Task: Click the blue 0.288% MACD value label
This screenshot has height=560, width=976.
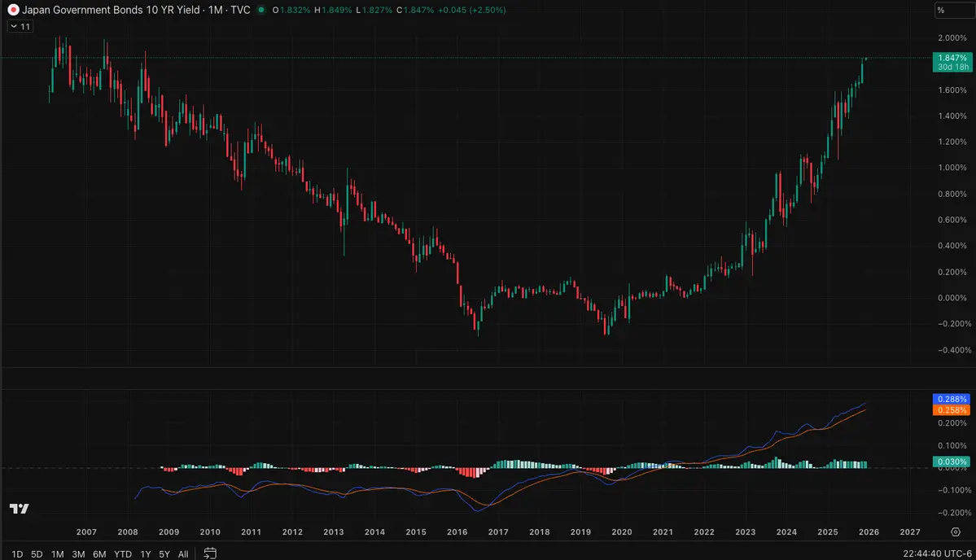Action: pos(952,399)
